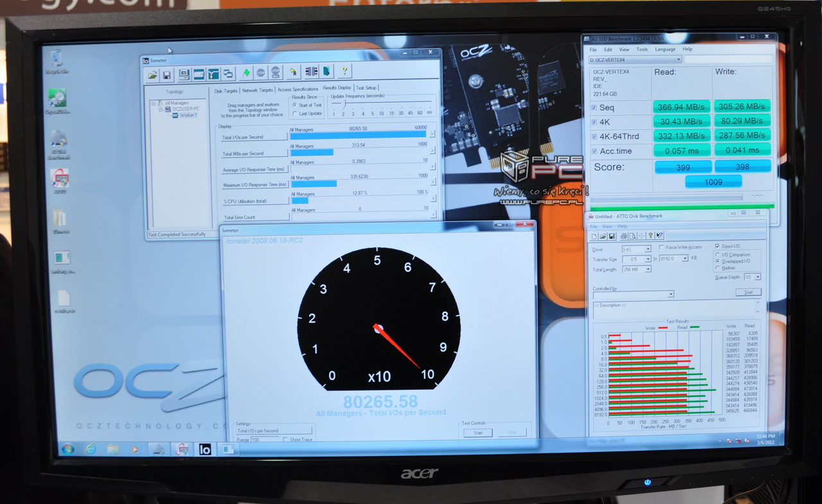Viewport: 822px width, 504px height.
Task: Toggle Show Trace checkbox in gauge window
Action: [x=286, y=439]
